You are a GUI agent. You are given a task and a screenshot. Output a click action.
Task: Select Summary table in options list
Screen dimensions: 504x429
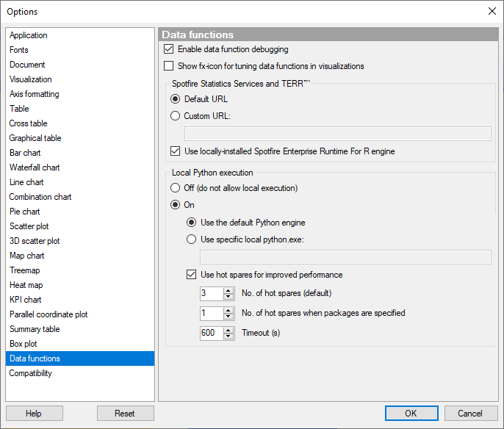80,329
